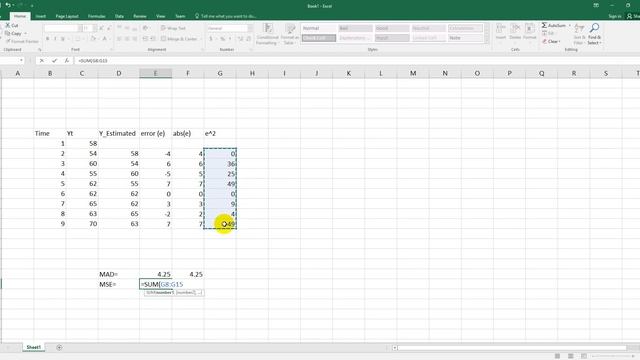Open the View ribbon tab
640x360 pixels.
(160, 16)
